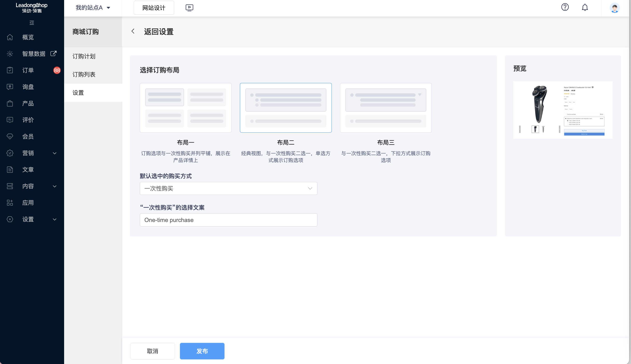Open the 询盘 inquiries section
The image size is (631, 364).
[28, 87]
